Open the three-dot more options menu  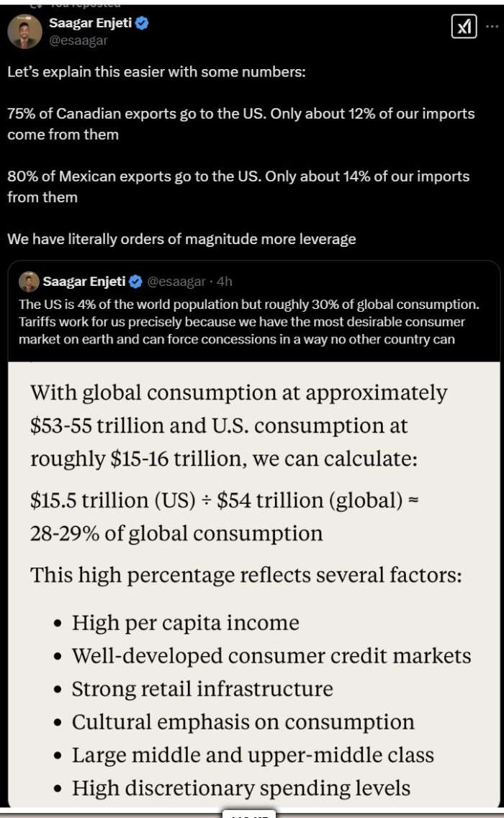point(491,27)
